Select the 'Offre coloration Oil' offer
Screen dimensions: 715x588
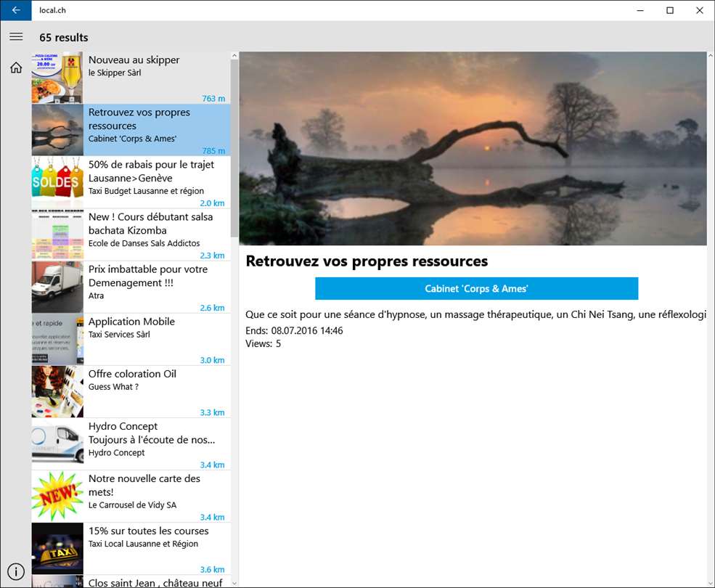[x=131, y=392]
